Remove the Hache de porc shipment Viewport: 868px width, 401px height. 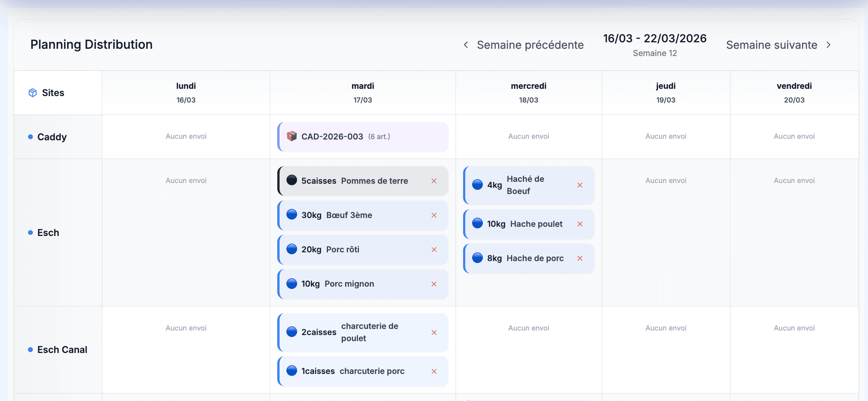click(x=580, y=258)
